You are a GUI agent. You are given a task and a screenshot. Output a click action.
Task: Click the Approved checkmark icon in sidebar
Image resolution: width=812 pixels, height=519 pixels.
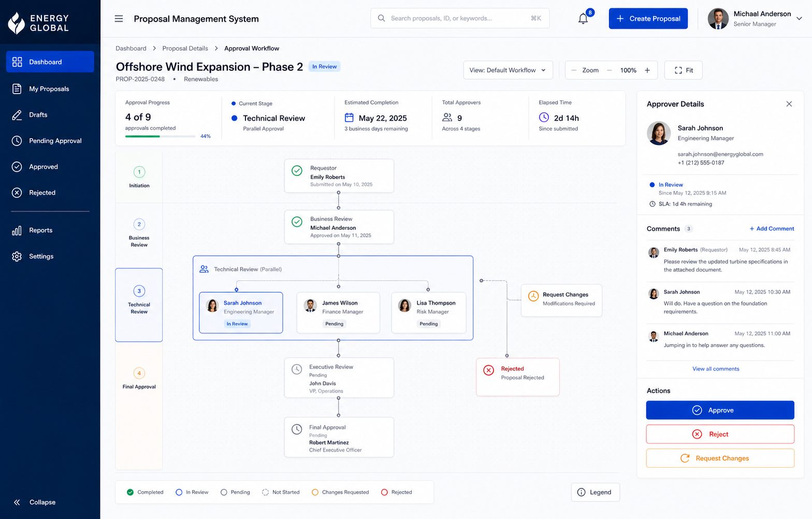pos(17,167)
